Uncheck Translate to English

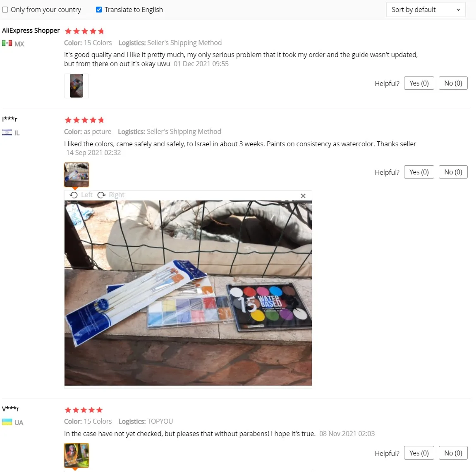click(99, 10)
